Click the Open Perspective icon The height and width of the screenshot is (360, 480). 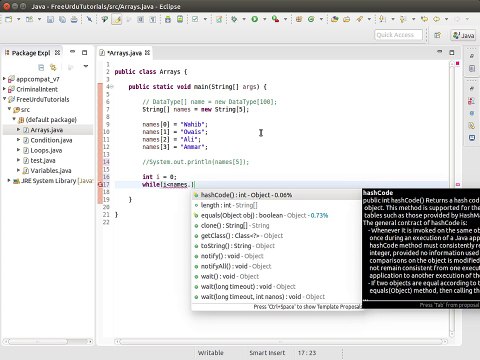[438, 35]
